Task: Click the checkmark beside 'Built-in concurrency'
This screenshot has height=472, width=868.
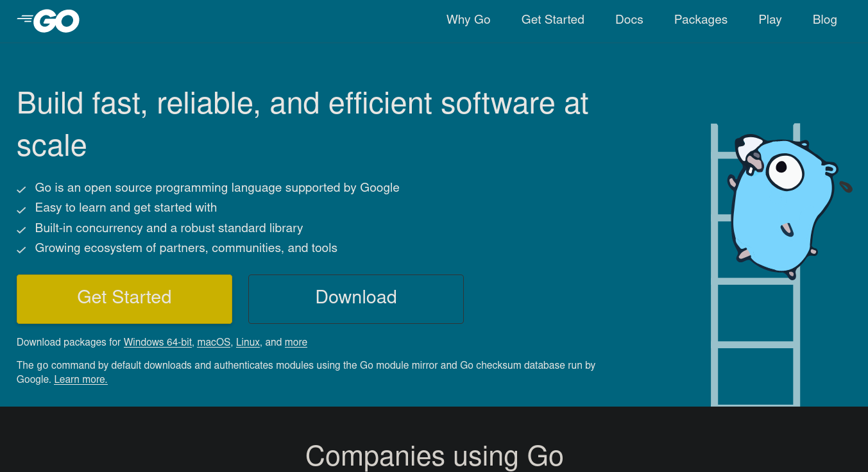Action: (21, 230)
